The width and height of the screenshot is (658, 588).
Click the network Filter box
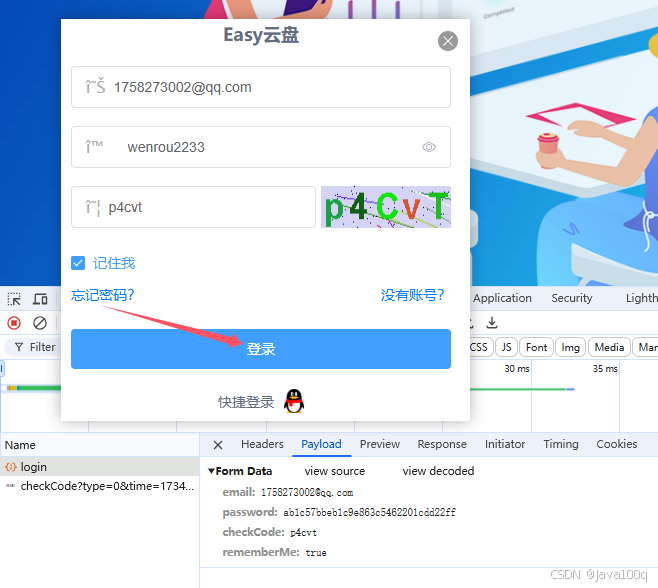coord(34,347)
